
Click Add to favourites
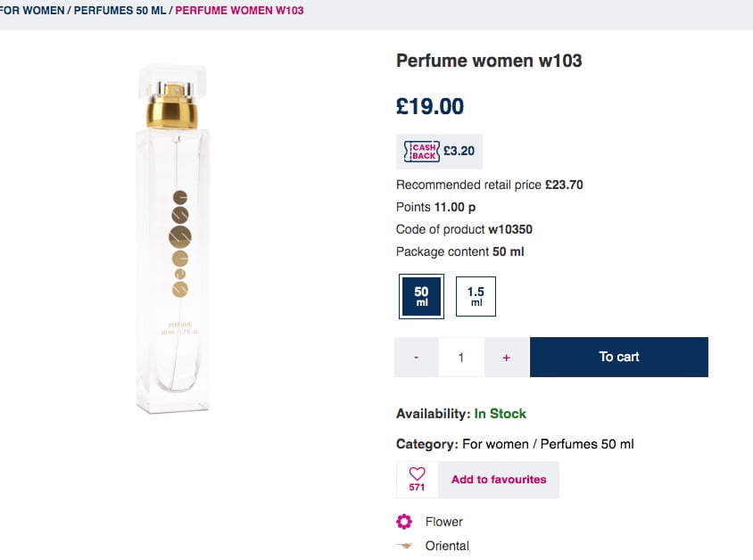point(499,479)
